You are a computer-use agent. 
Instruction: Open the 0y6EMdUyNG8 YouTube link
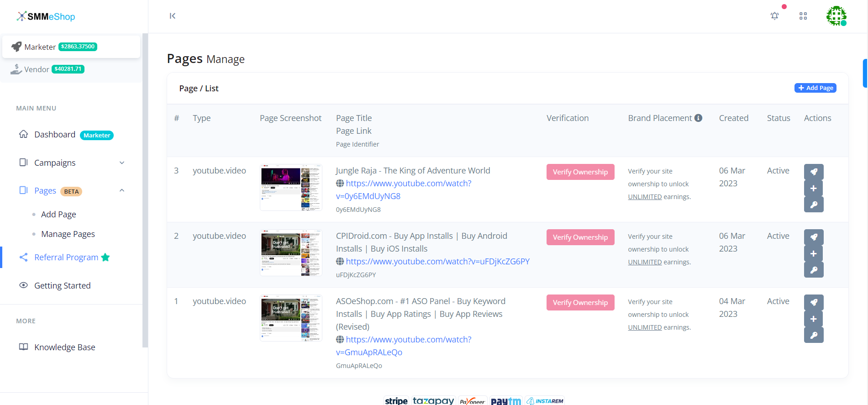404,189
